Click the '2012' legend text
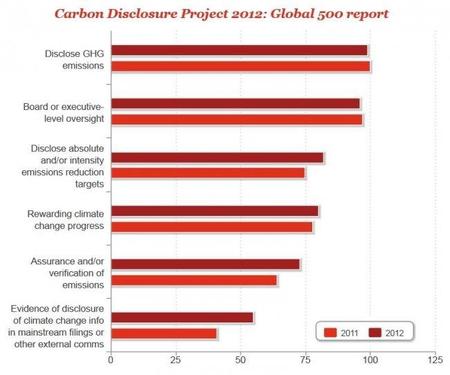Image resolution: width=450 pixels, height=375 pixels. 394,333
